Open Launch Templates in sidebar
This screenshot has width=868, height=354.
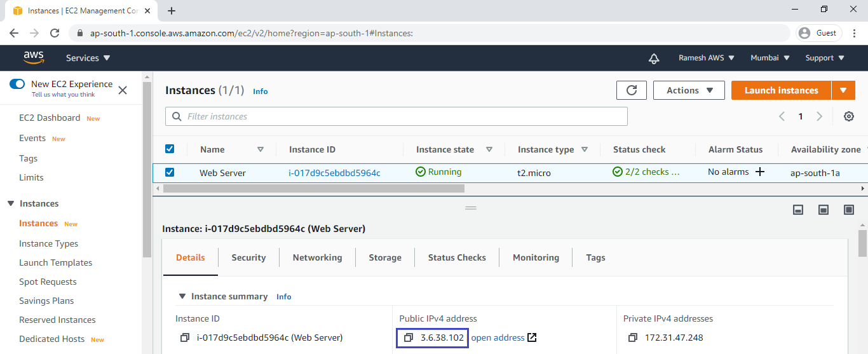click(55, 262)
